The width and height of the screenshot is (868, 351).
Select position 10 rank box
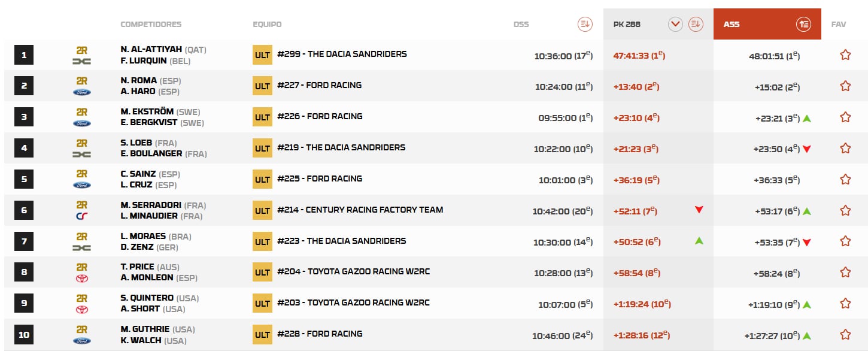point(24,335)
